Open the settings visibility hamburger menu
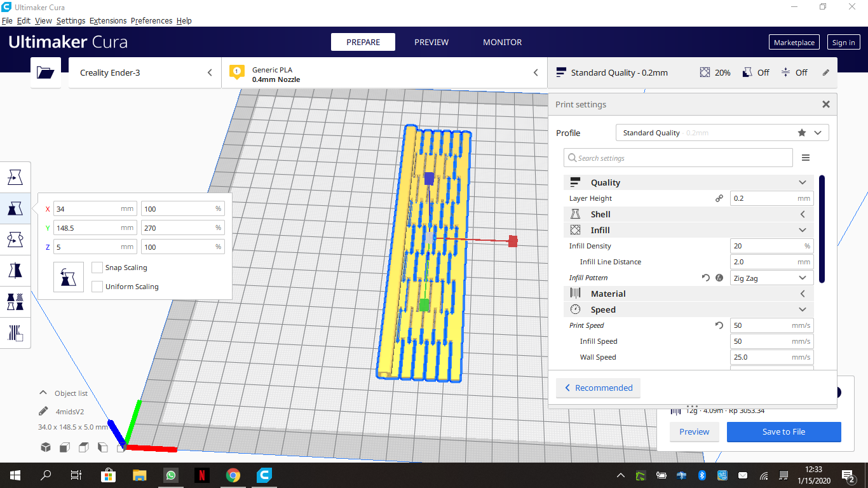The image size is (868, 488). coord(806,158)
